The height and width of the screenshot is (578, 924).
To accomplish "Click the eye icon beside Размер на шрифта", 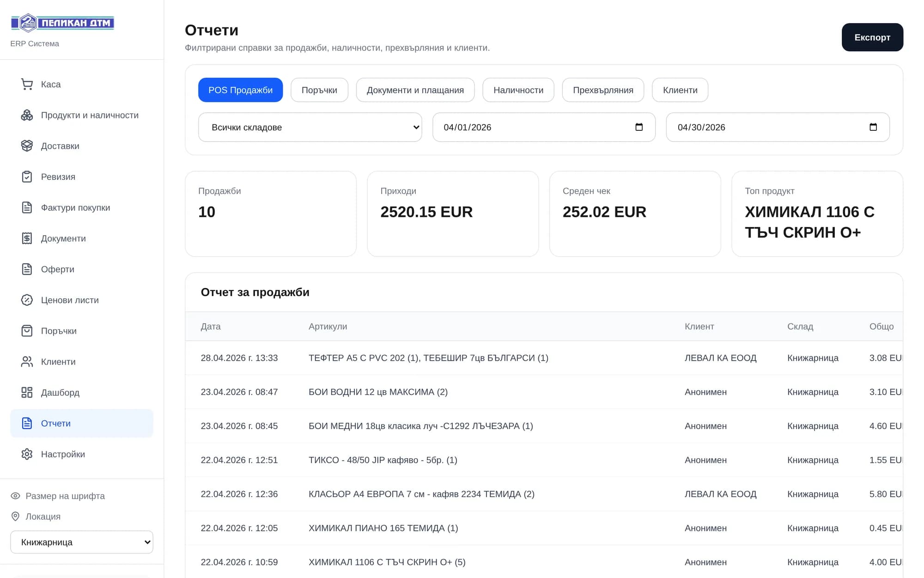I will point(15,496).
